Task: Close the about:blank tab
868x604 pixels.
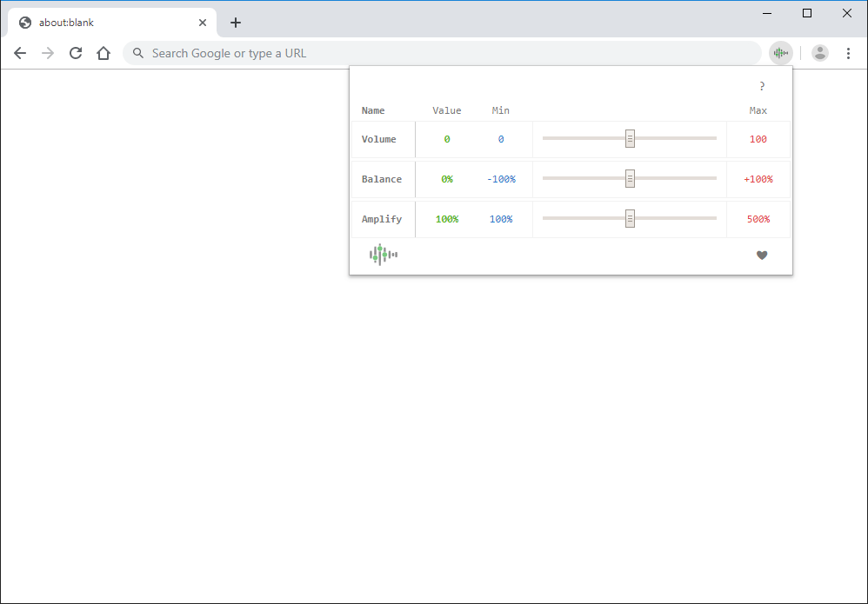Action: point(203,23)
